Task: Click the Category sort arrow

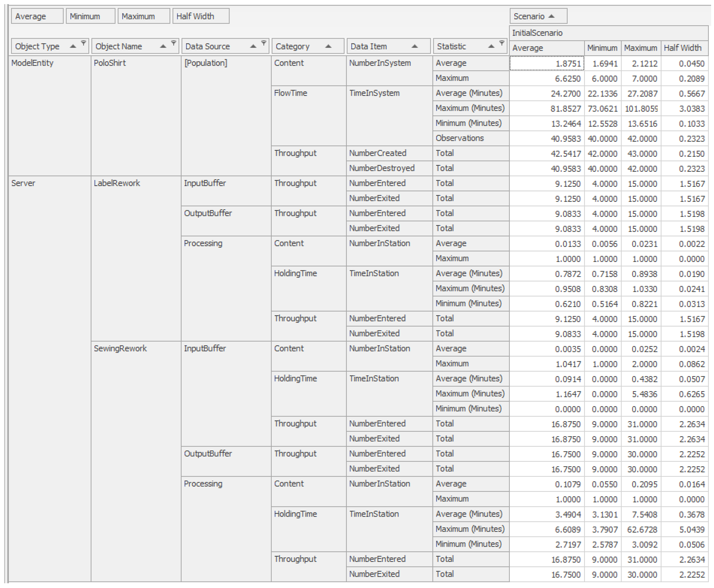Action: coord(328,46)
